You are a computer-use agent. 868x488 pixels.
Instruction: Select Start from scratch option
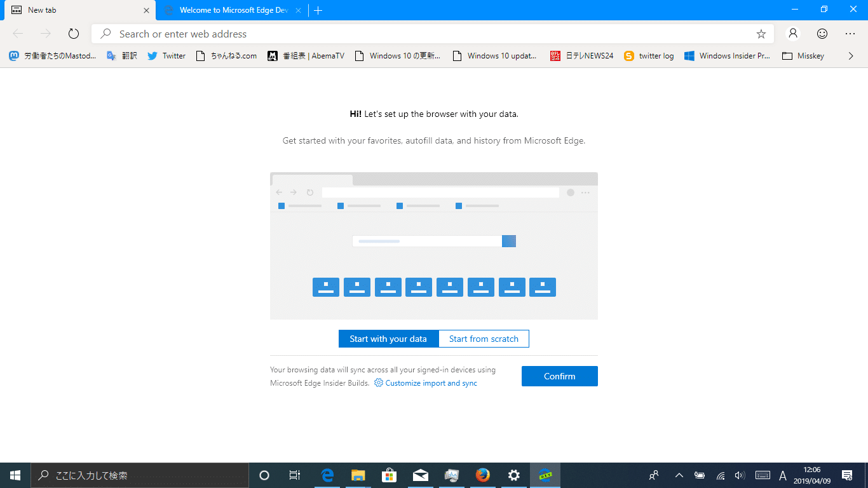point(484,339)
